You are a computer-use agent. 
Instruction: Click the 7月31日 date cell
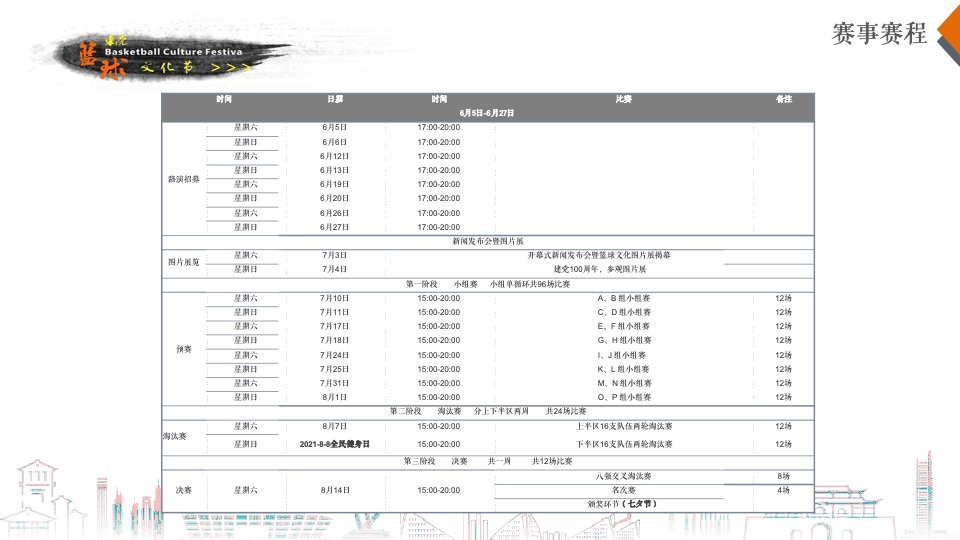click(334, 383)
